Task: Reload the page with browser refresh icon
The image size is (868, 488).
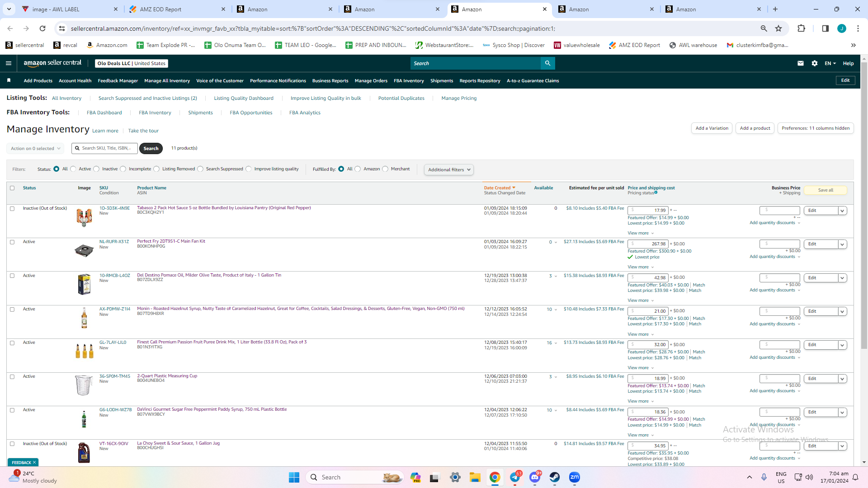Action: [x=42, y=28]
